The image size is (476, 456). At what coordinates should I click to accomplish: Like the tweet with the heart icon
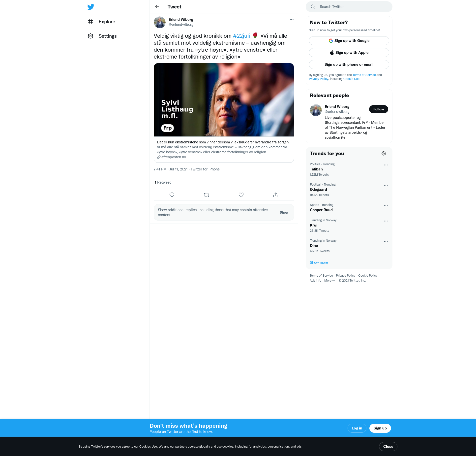point(241,195)
